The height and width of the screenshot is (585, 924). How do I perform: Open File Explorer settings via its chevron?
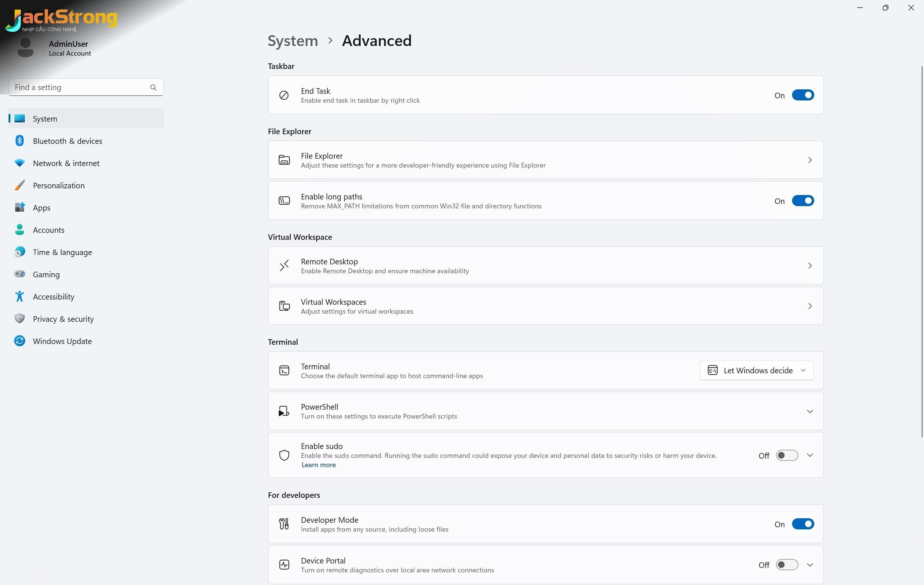tap(809, 160)
